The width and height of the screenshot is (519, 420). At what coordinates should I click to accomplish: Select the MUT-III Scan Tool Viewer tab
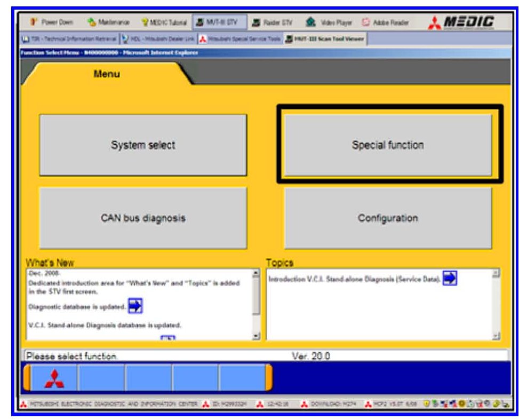324,39
